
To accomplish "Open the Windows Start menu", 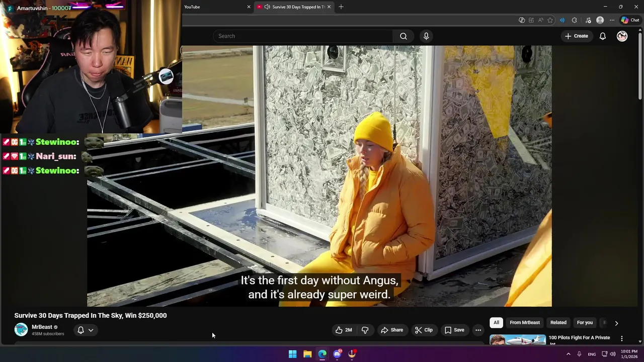I will [x=292, y=354].
